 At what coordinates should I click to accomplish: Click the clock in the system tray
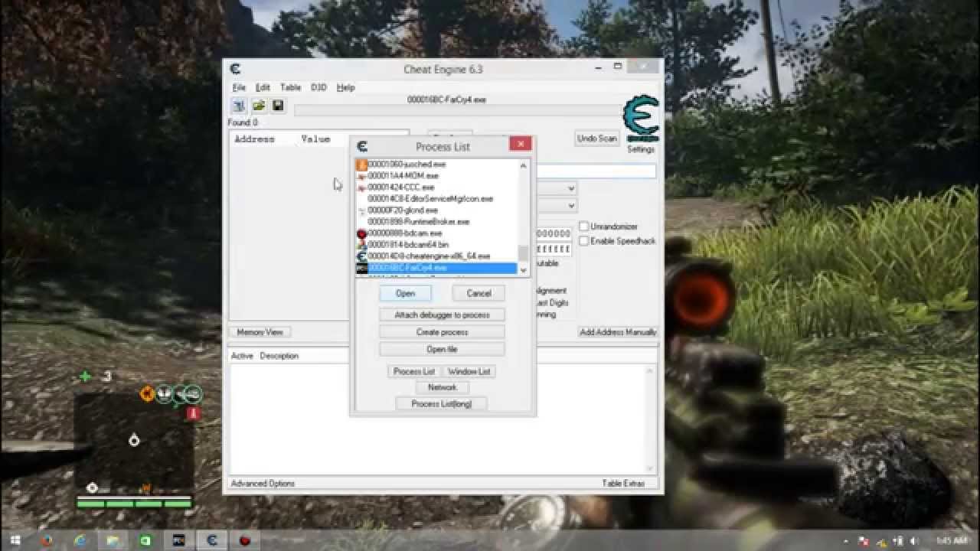(x=951, y=540)
